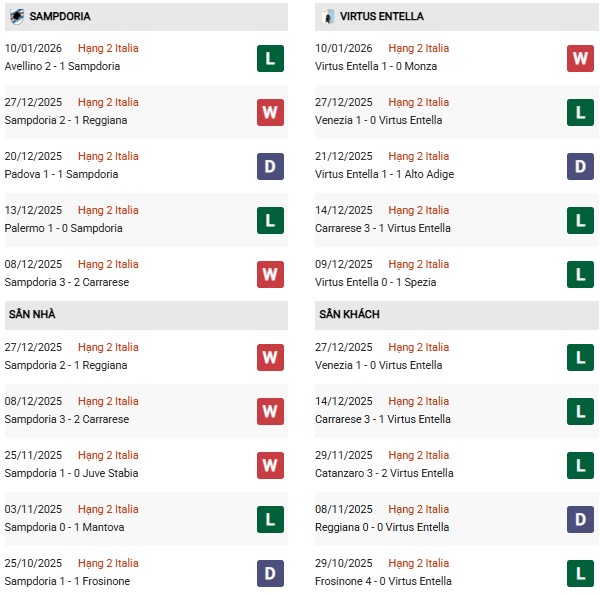Click the L badge for Avellino 2-1 Sampdoria

click(x=270, y=58)
